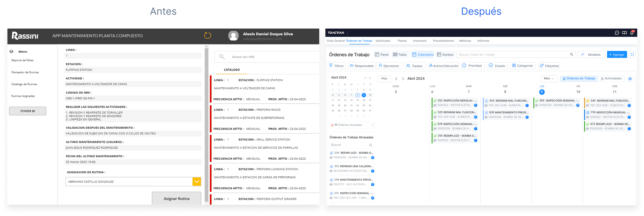
Task: Click the search magnifier in Buscar Orden field
Action: pyautogui.click(x=572, y=54)
